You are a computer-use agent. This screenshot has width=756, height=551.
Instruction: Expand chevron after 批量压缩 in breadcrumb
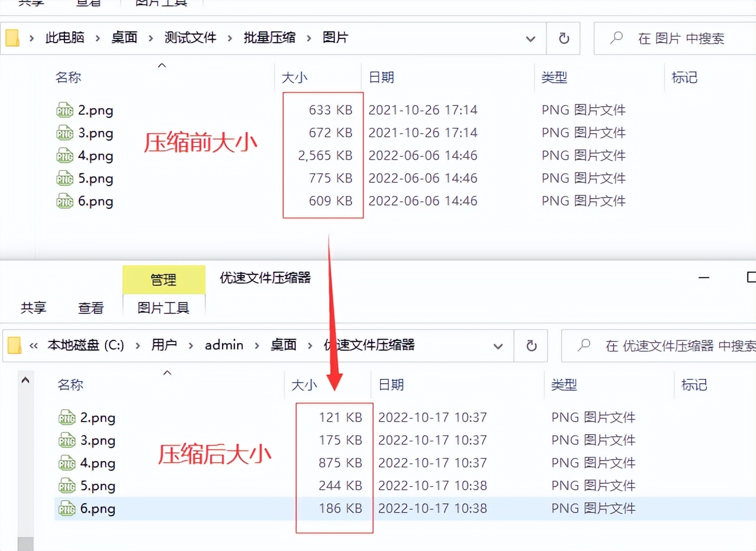click(309, 38)
